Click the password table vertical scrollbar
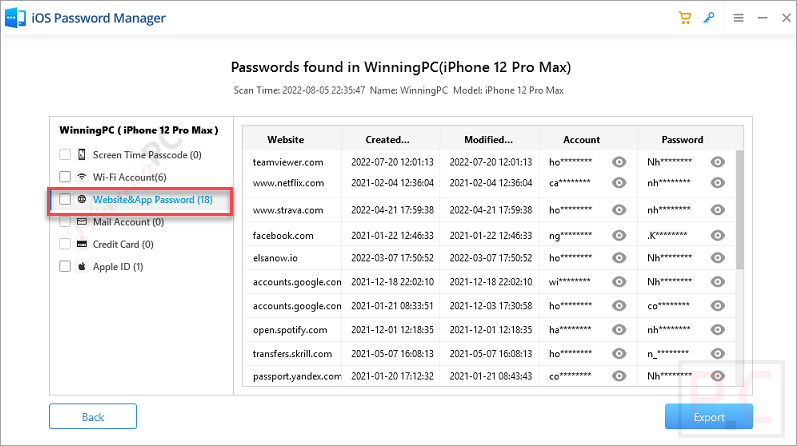The height and width of the screenshot is (446, 797). point(740,209)
